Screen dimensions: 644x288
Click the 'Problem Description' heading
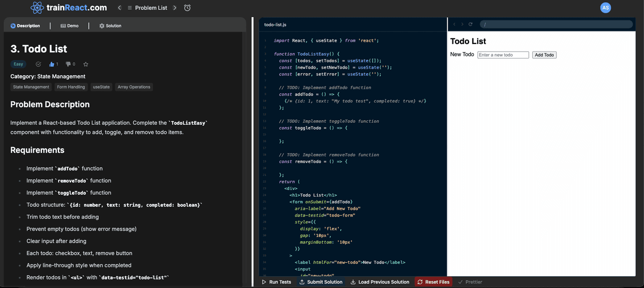pos(50,104)
